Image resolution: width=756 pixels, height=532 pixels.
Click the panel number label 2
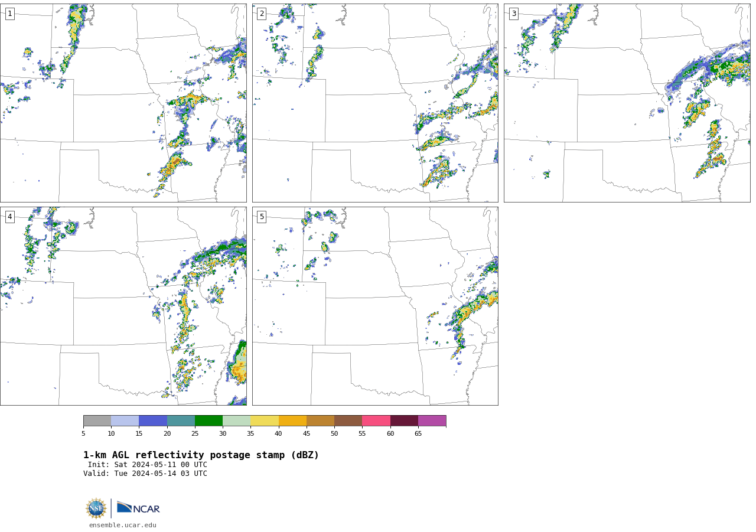[x=262, y=14]
